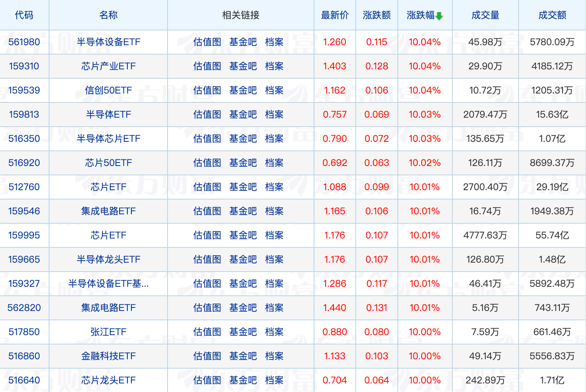Image resolution: width=586 pixels, height=392 pixels.
Task: Open 半导体ETF fund page
Action: pyautogui.click(x=108, y=115)
